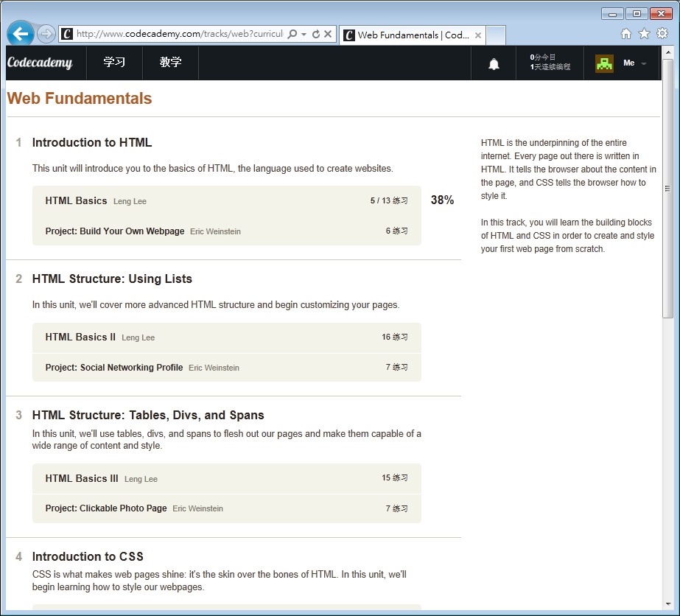Open Project: Clickable Photo Page
The width and height of the screenshot is (680, 616).
(106, 508)
